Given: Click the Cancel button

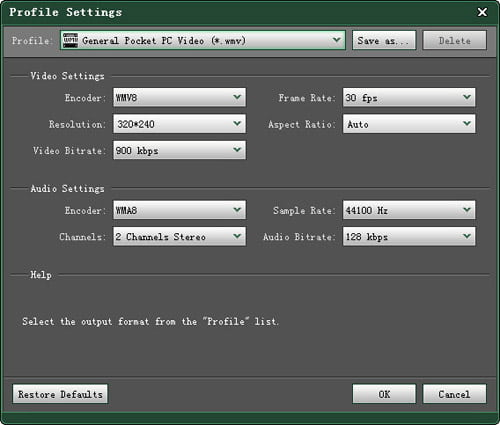Looking at the screenshot, I should [455, 394].
